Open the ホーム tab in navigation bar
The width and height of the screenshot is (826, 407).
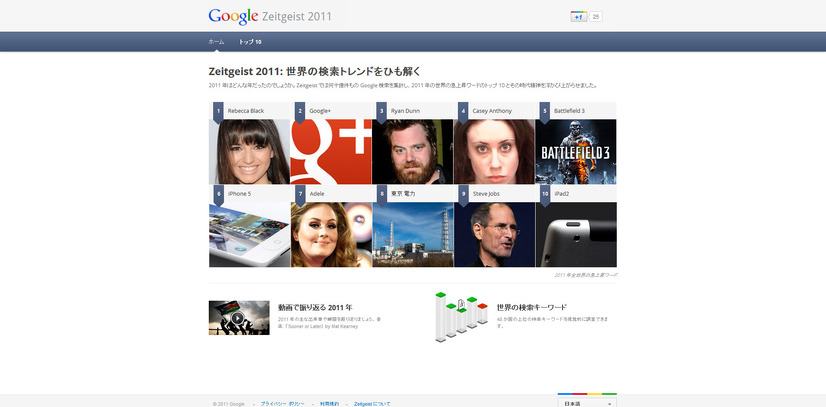[216, 42]
